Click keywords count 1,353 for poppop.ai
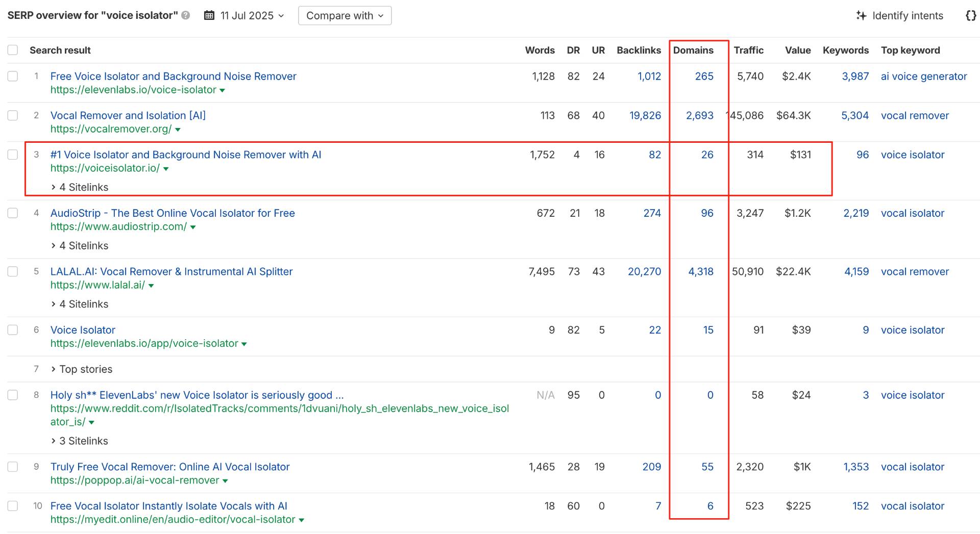 [x=856, y=467]
